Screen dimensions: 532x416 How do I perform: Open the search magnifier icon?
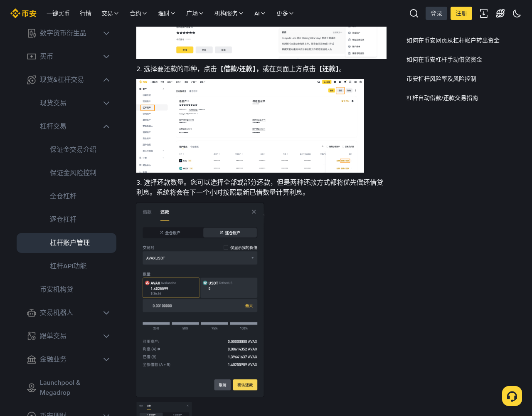coord(414,13)
